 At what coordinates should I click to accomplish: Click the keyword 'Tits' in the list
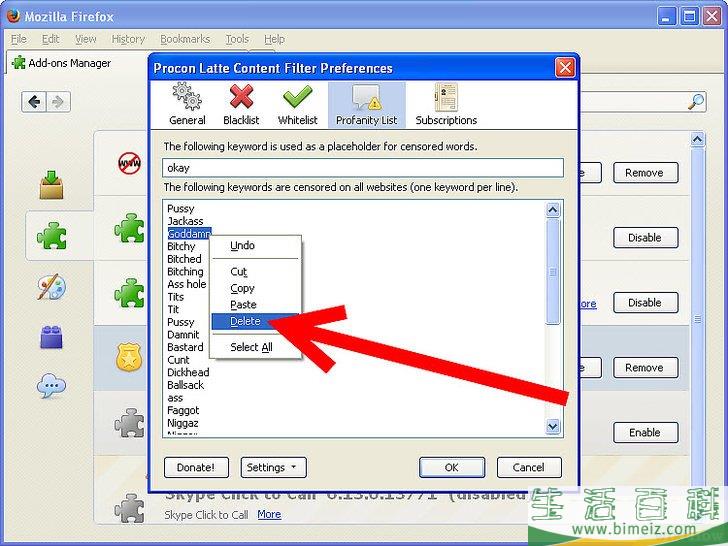[x=176, y=297]
